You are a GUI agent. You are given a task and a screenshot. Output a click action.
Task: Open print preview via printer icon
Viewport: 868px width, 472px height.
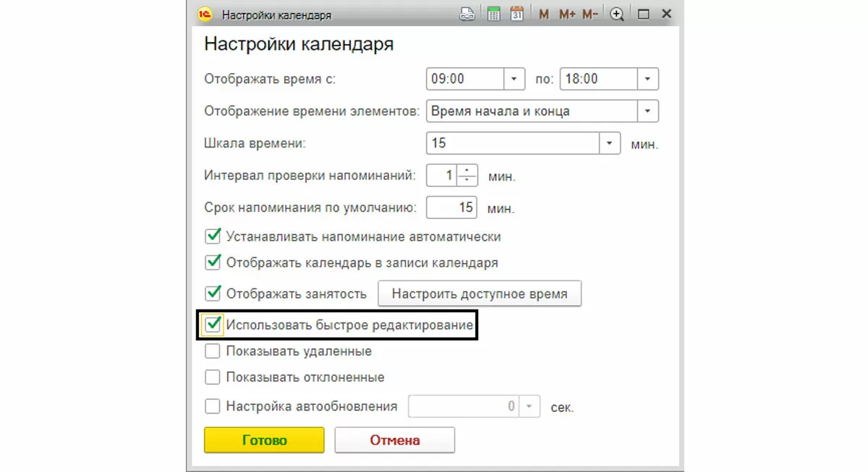tap(468, 14)
